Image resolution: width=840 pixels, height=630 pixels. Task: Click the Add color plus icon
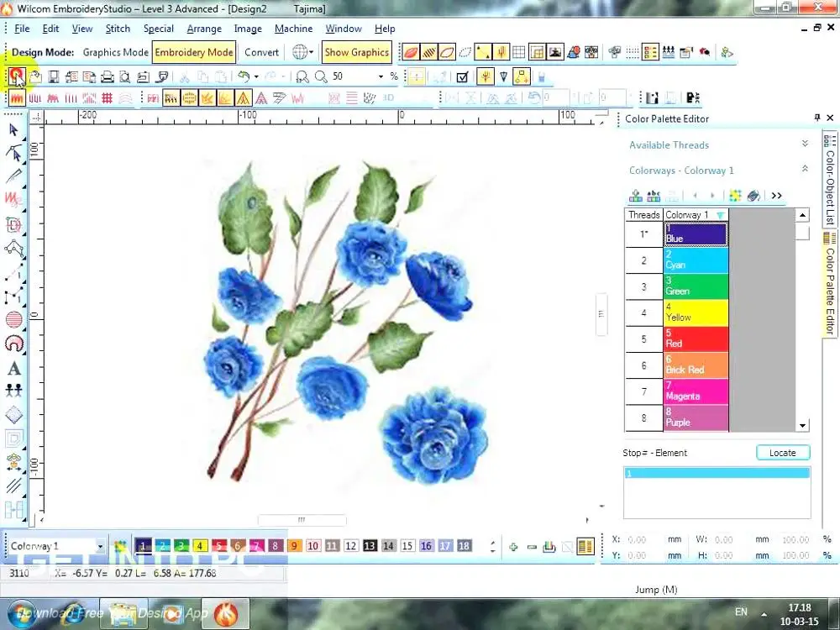coord(513,547)
